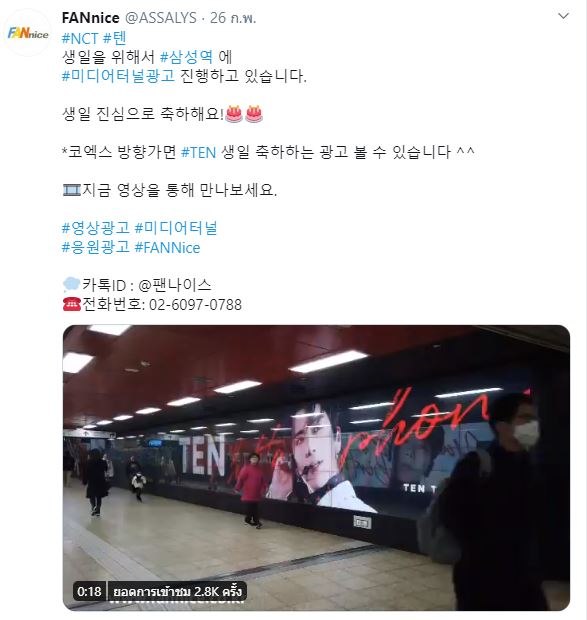Screen dimensions: 587x620
Task: Open the #미디어터널광고 hashtag
Action: (x=118, y=76)
